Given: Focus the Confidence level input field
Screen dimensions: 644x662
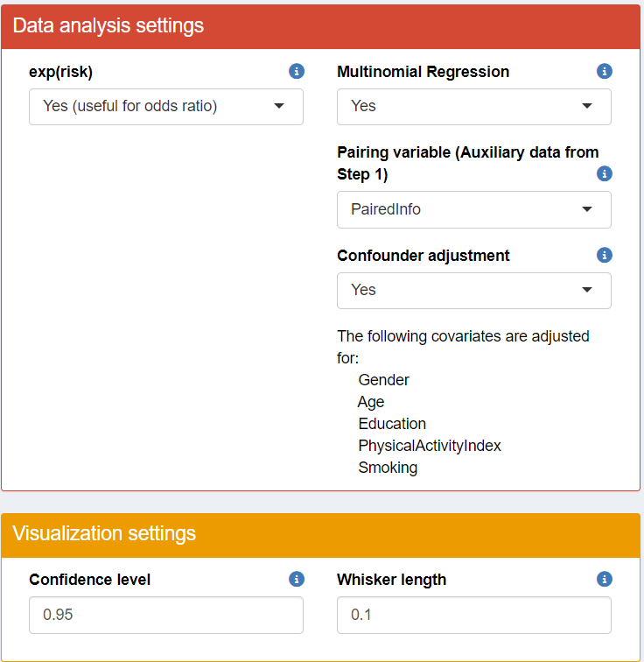Looking at the screenshot, I should tap(166, 615).
